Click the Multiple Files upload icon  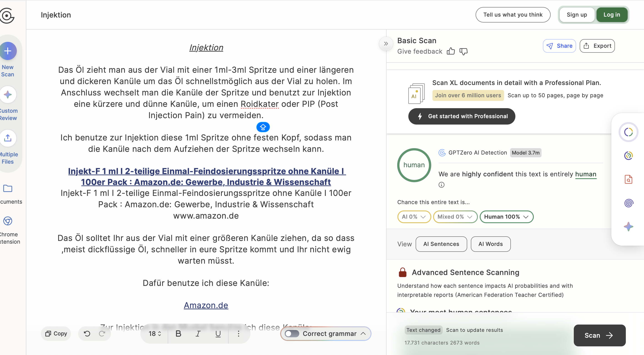8,138
